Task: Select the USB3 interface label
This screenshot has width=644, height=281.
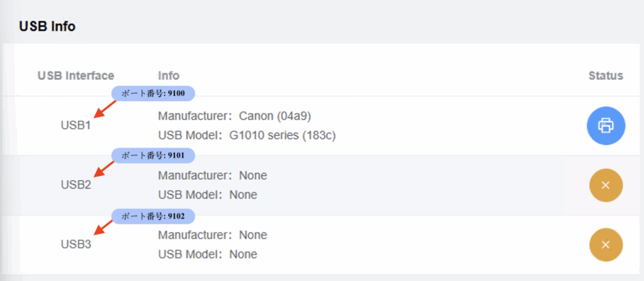Action: [x=76, y=244]
